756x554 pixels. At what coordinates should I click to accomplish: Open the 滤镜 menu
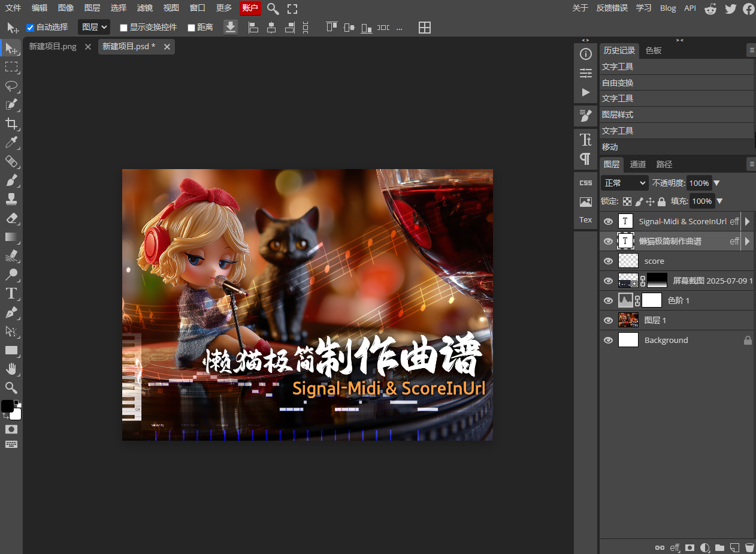point(144,8)
